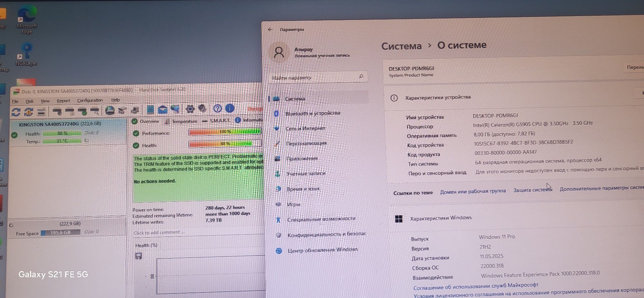
Task: Click the globe disk toolbar icon
Action: pos(110,111)
